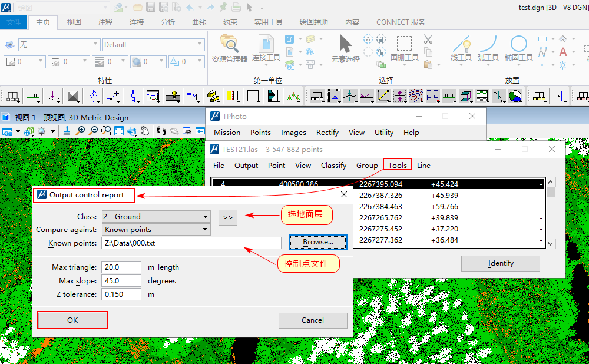Click the yellow building vectorize tool icon
The height and width of the screenshot is (364, 589).
click(x=213, y=96)
